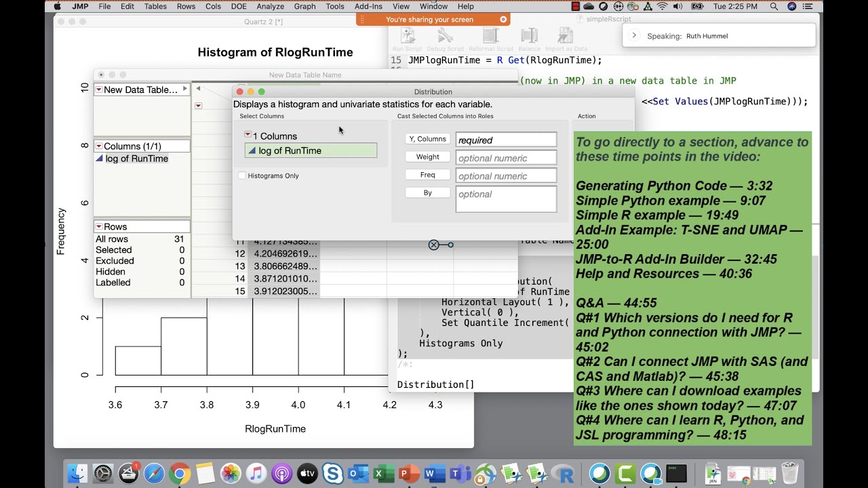Open Rows panel red triangle menu

coord(98,226)
